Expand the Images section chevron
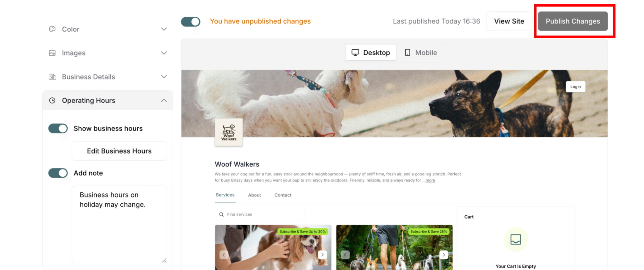This screenshot has height=270, width=644. pyautogui.click(x=164, y=53)
